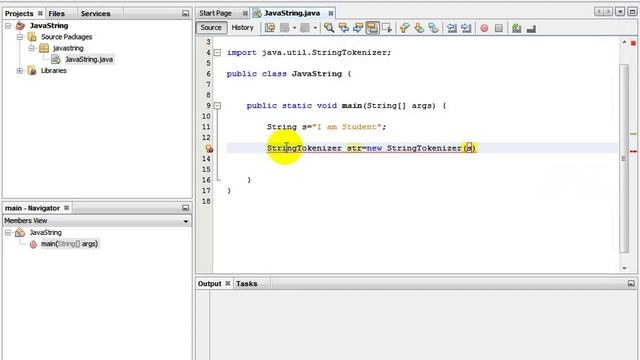Open the Services tab
This screenshot has width=640, height=360.
(x=96, y=13)
